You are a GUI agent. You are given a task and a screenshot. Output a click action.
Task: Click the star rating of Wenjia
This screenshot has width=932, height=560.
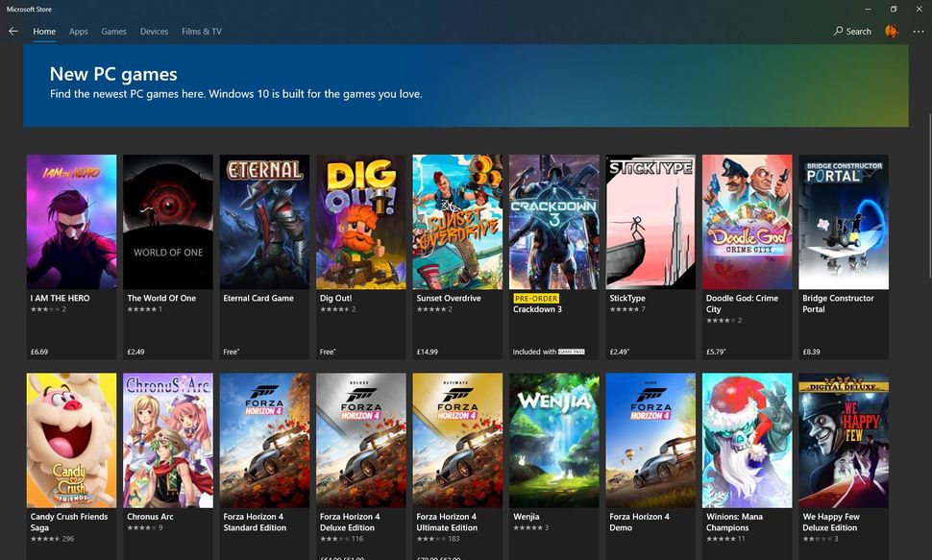(527, 528)
